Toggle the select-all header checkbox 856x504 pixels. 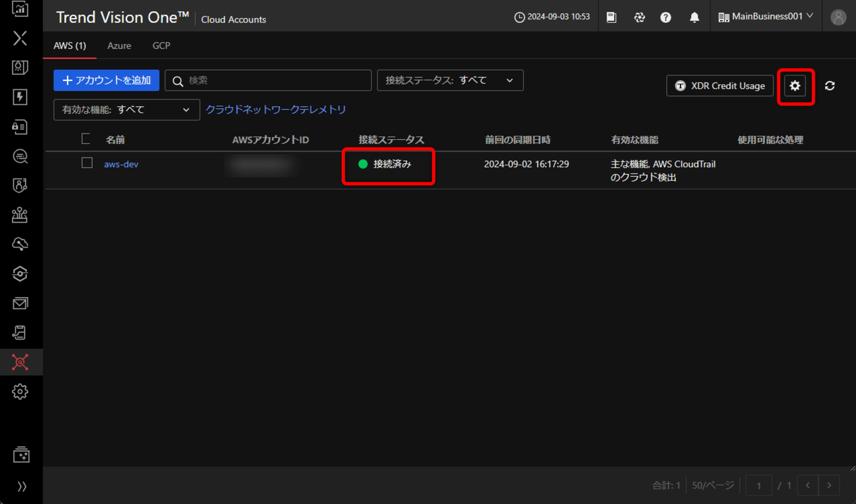click(x=86, y=139)
